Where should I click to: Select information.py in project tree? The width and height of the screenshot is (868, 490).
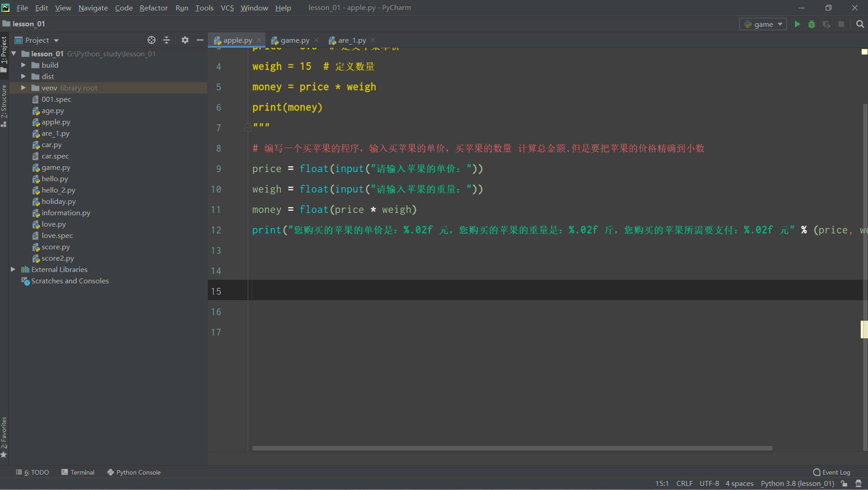click(x=66, y=213)
